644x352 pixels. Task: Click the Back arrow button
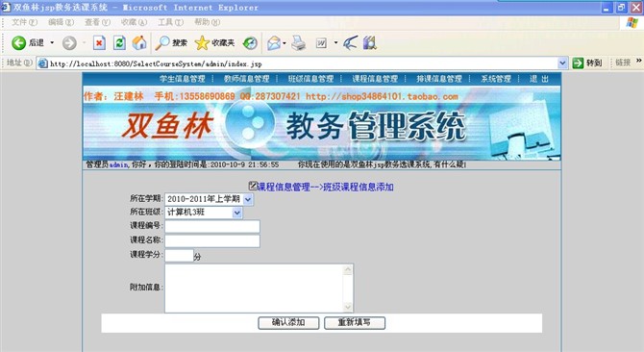(19, 42)
